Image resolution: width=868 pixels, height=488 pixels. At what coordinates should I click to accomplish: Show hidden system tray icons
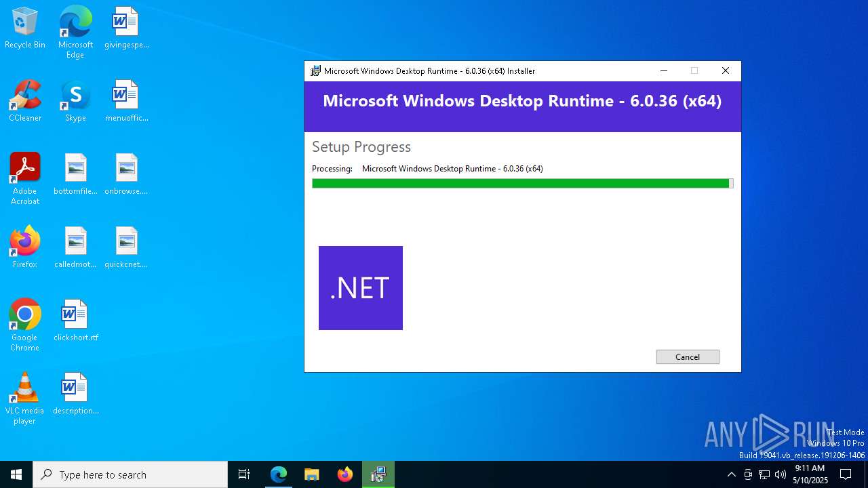(731, 474)
